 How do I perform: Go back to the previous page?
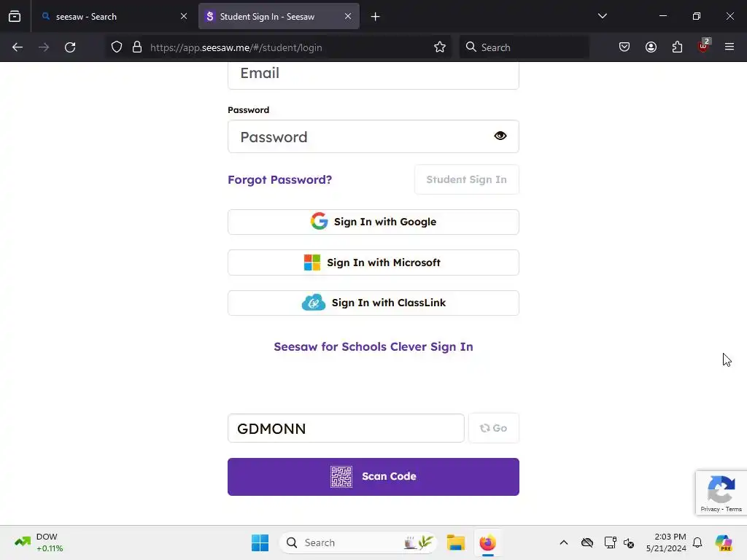coord(18,47)
